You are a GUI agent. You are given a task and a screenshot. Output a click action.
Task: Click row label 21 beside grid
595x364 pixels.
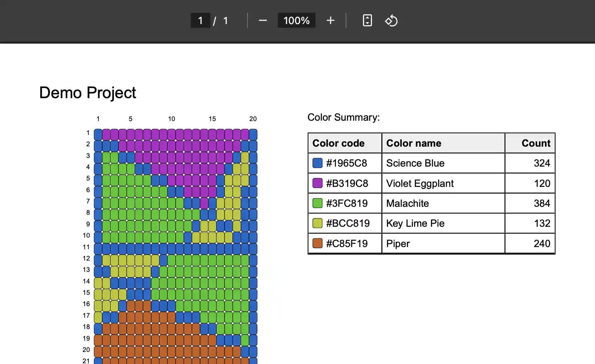point(86,361)
